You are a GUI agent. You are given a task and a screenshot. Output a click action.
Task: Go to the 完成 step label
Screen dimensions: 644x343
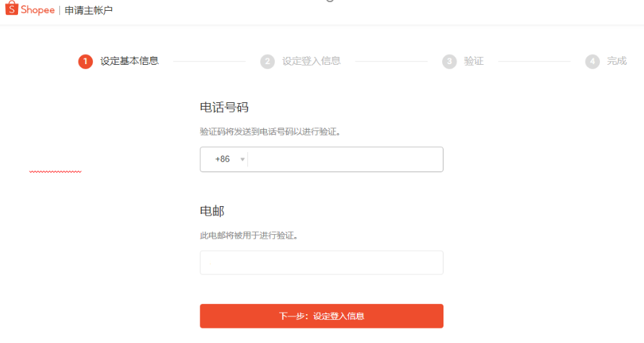(x=617, y=61)
